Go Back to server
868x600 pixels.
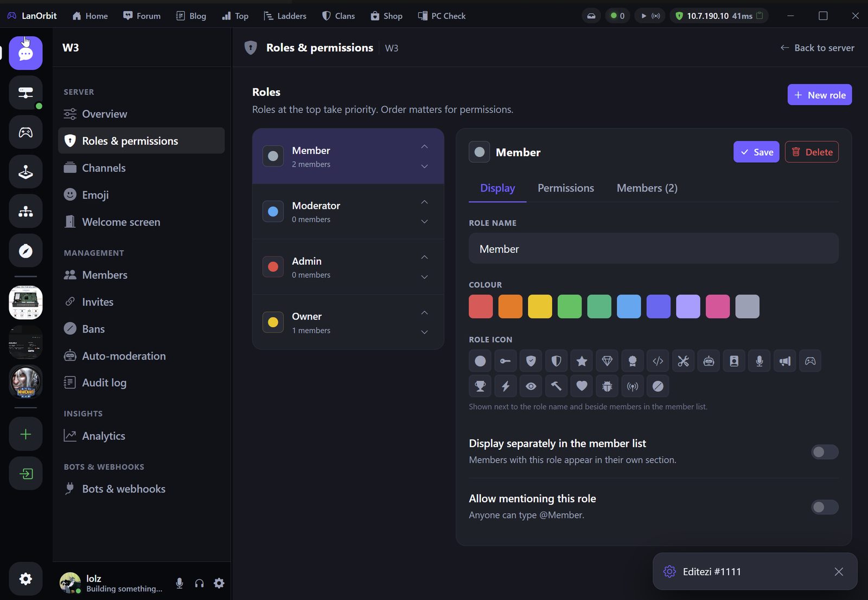pos(818,48)
